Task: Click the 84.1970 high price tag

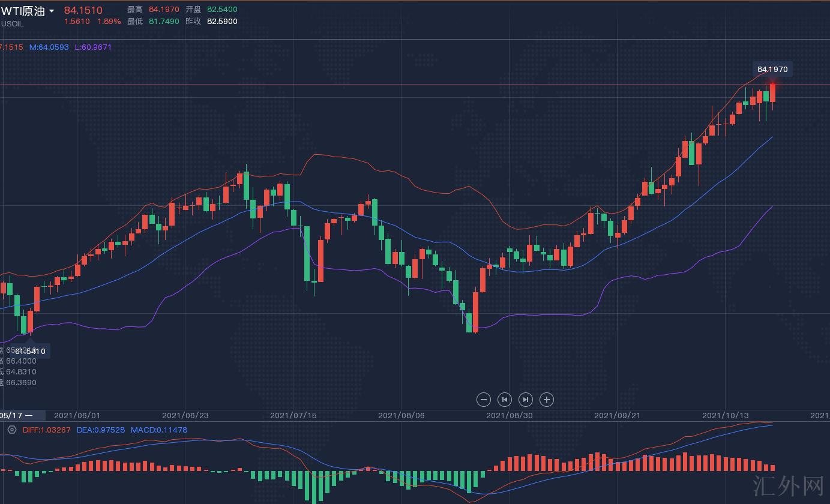Action: [x=772, y=70]
